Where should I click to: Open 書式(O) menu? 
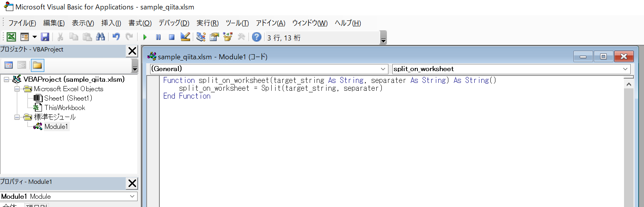140,23
